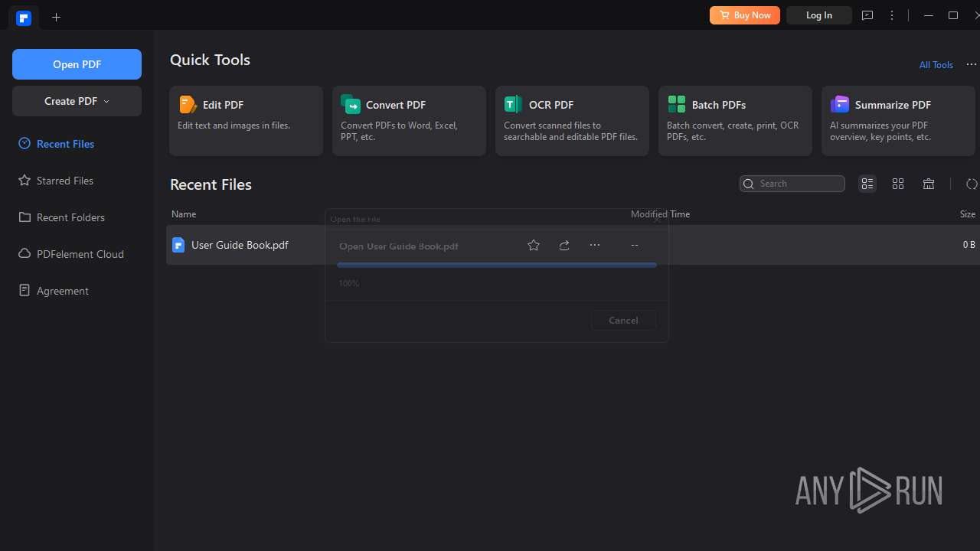Click the opening file progress bar
The width and height of the screenshot is (980, 551).
click(497, 266)
